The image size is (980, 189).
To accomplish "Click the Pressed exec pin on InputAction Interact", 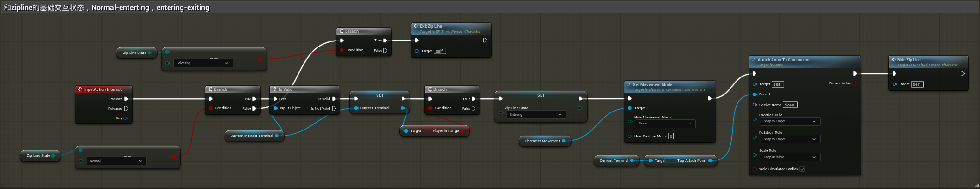I will (x=126, y=99).
